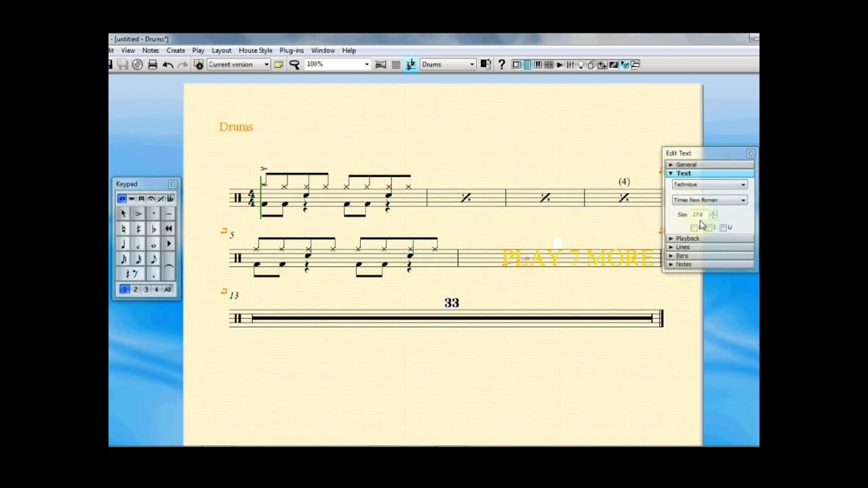
Task: Click the sticky note comment icon
Action: 279,64
